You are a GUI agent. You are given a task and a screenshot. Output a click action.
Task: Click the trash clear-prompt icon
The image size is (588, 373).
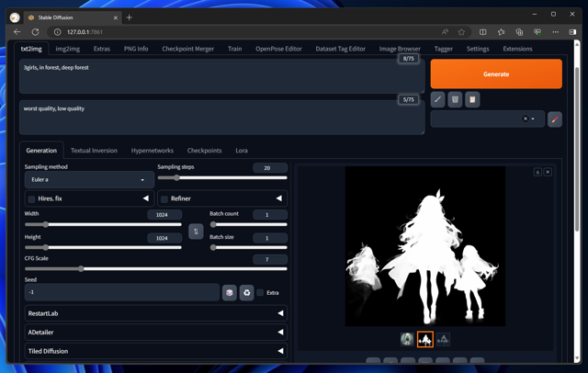tap(455, 99)
